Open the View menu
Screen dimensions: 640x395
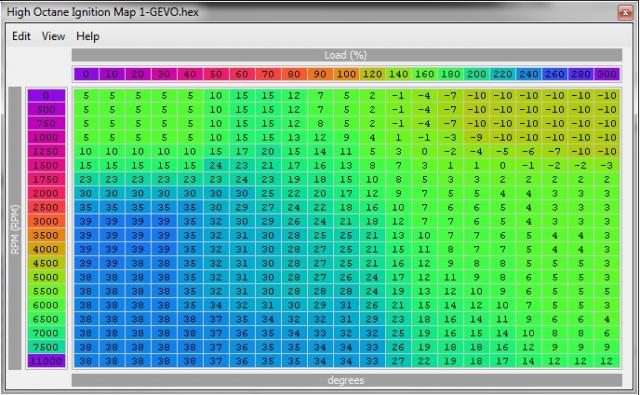pos(53,36)
